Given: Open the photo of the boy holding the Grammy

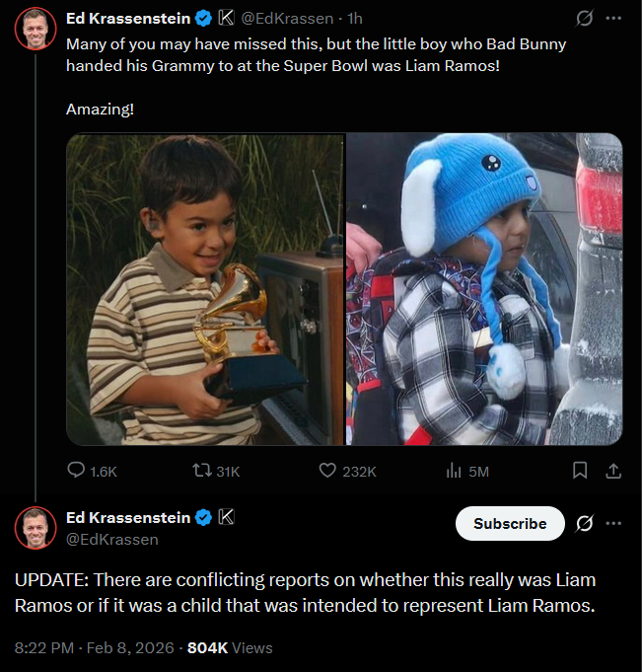Looking at the screenshot, I should coord(205,289).
